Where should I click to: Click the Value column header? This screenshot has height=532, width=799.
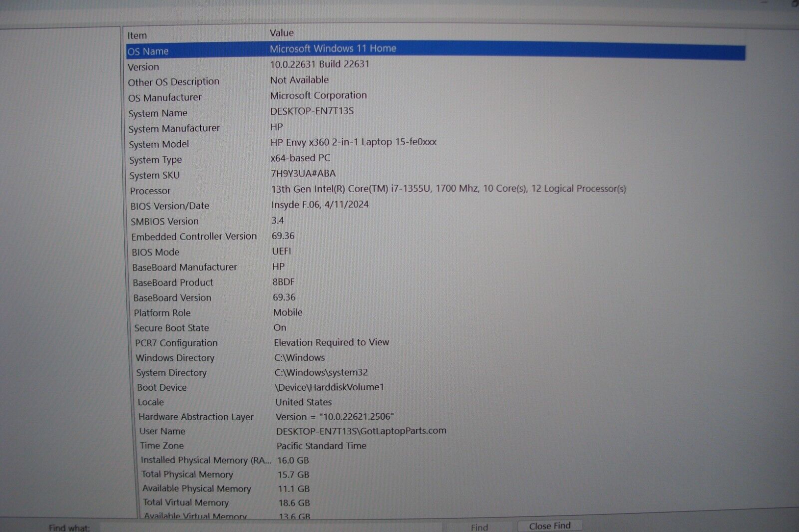point(282,33)
